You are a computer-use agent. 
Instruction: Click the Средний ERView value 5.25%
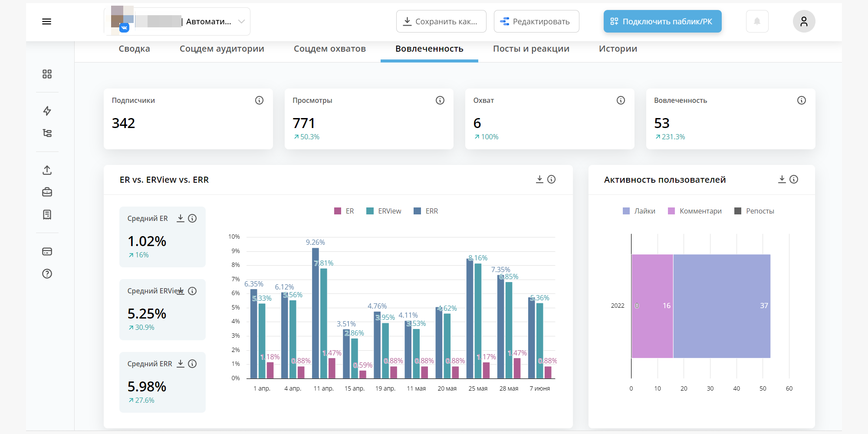pos(147,313)
